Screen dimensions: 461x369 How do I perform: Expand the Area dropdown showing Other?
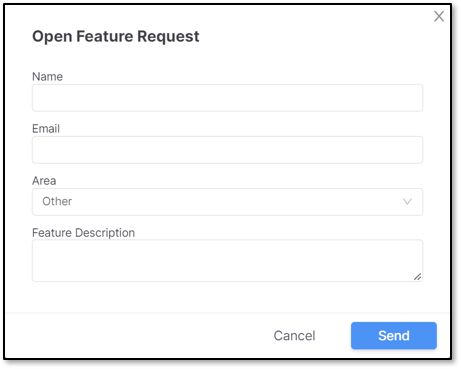tap(227, 202)
